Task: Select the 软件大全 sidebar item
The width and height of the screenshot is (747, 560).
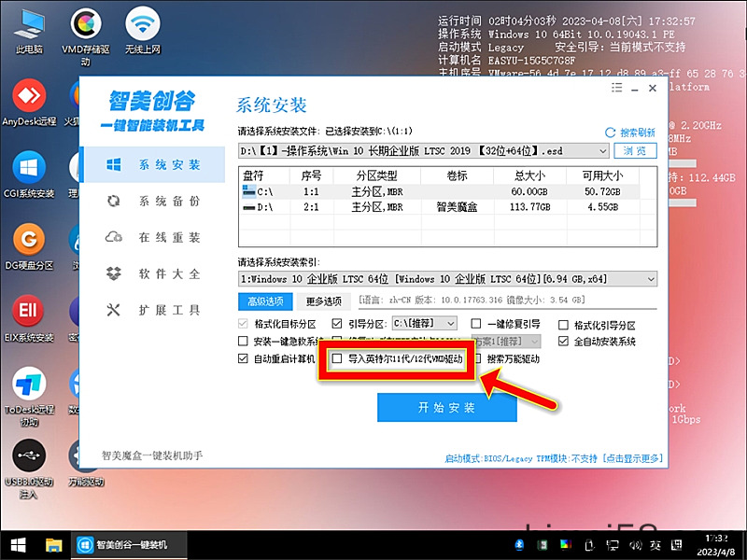Action: pyautogui.click(x=152, y=273)
